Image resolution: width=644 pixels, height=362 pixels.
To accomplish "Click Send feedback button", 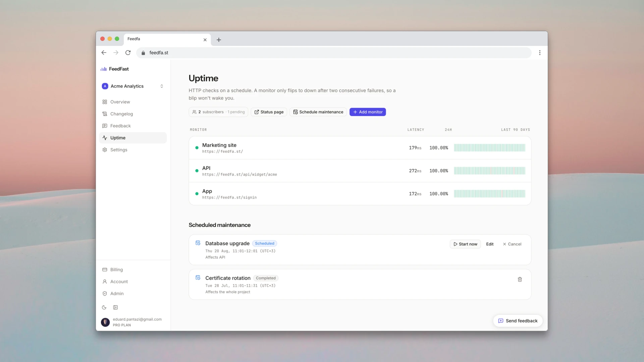I will pyautogui.click(x=518, y=321).
